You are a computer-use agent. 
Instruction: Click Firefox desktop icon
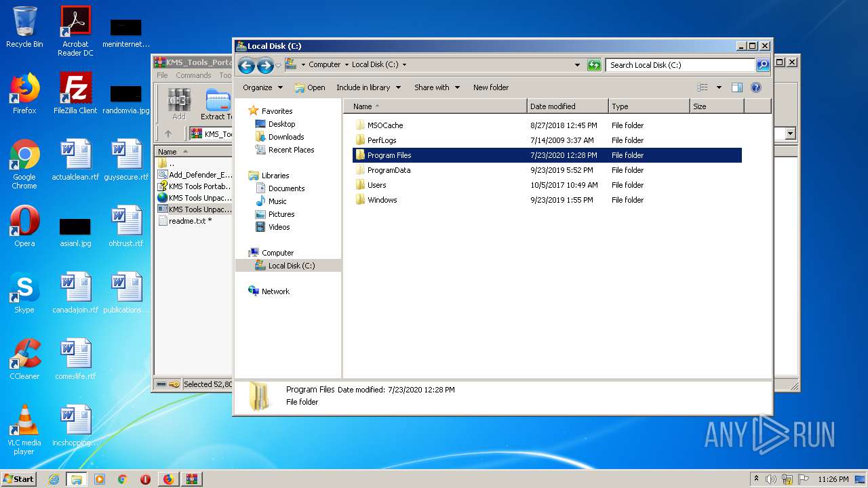pos(24,94)
